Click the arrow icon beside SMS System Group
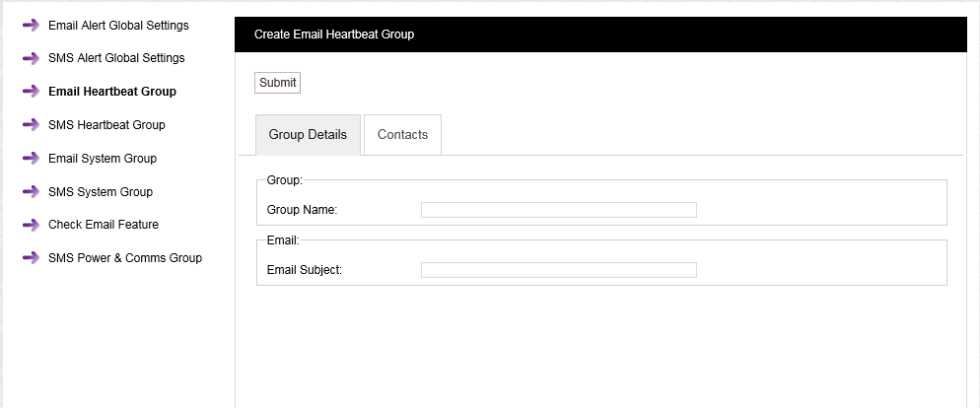The height and width of the screenshot is (408, 980). click(x=31, y=192)
